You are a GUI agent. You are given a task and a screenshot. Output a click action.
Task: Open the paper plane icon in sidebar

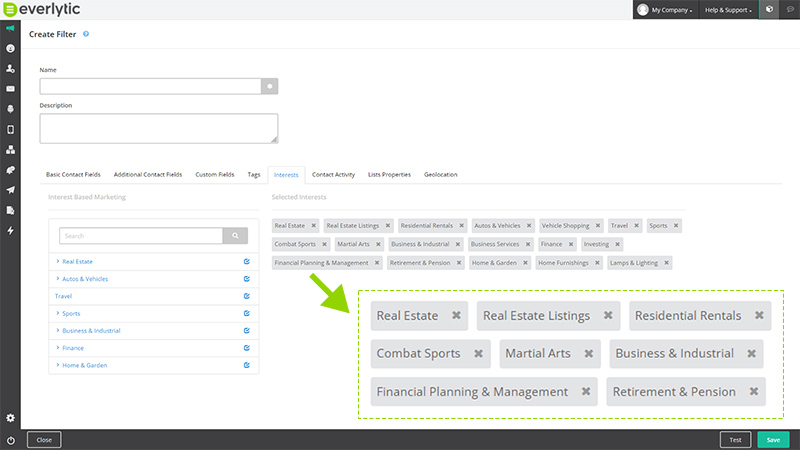10,190
